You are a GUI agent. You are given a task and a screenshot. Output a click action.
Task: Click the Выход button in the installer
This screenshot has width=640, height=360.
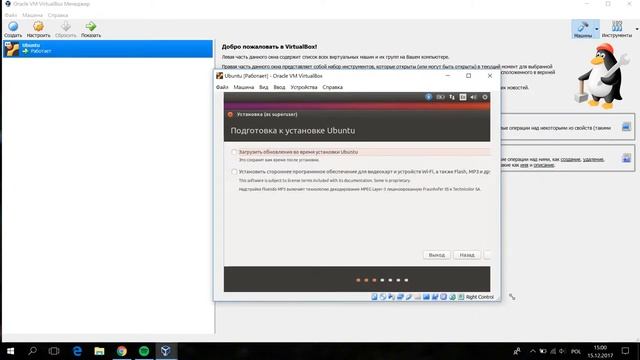pyautogui.click(x=437, y=255)
